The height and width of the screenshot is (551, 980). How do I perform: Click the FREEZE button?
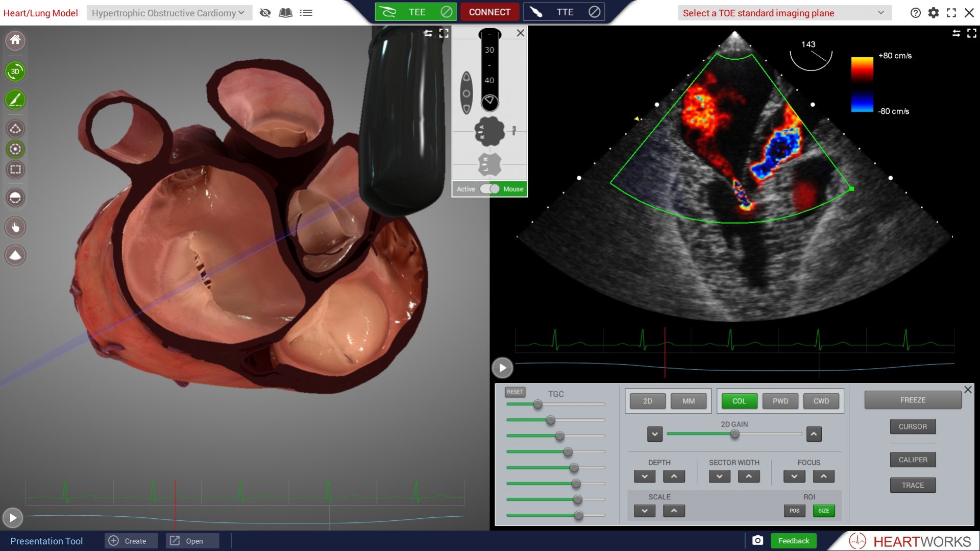pyautogui.click(x=913, y=400)
